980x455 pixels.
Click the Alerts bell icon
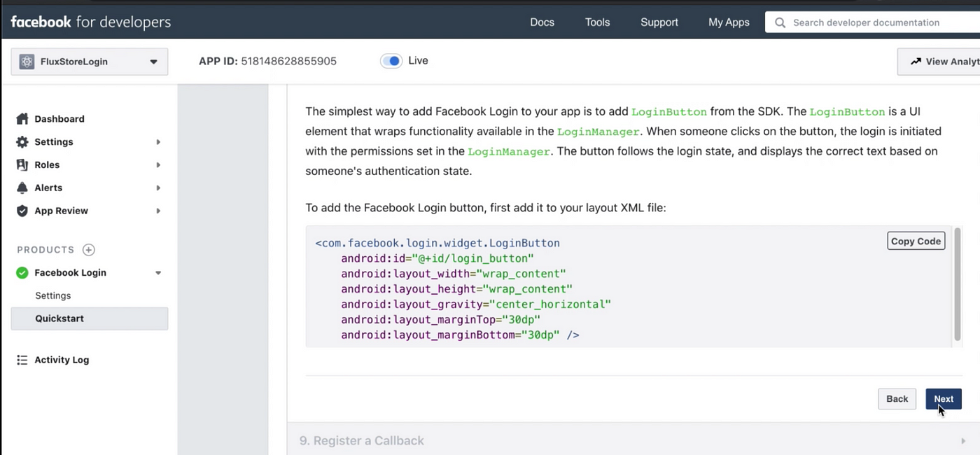22,188
